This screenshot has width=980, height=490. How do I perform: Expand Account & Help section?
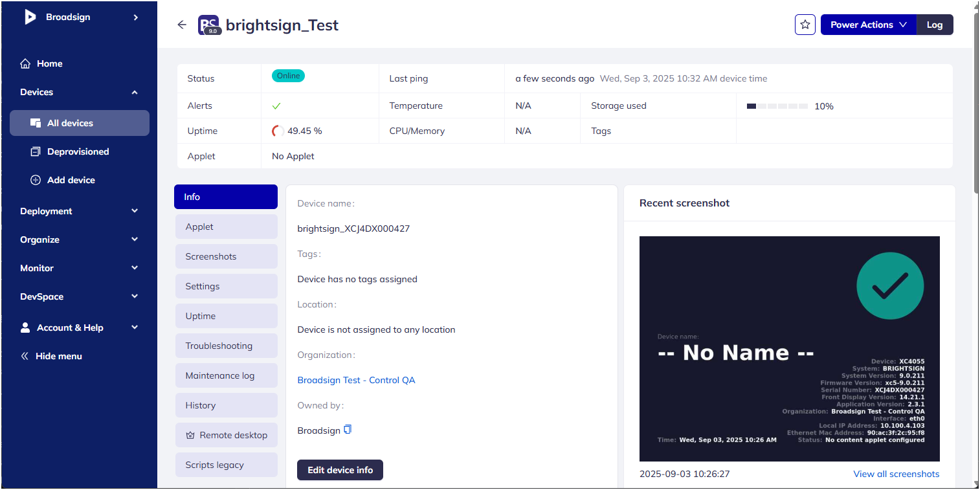tap(80, 328)
